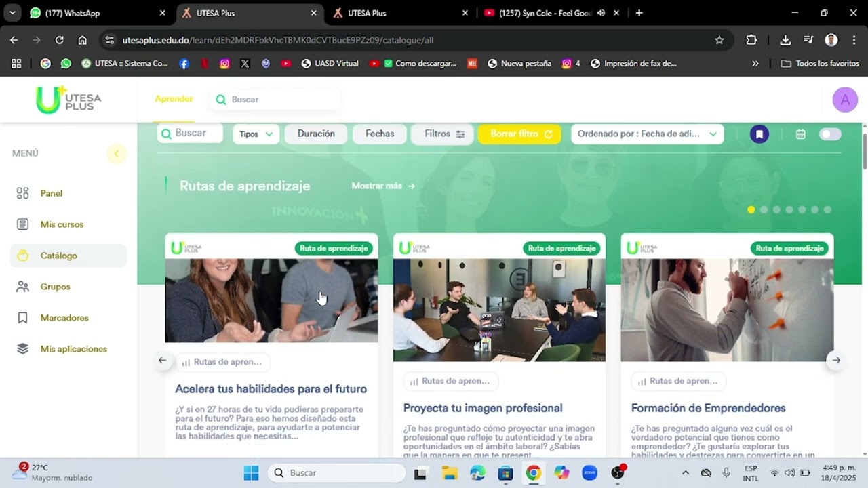Open File Explorer from taskbar

450,473
